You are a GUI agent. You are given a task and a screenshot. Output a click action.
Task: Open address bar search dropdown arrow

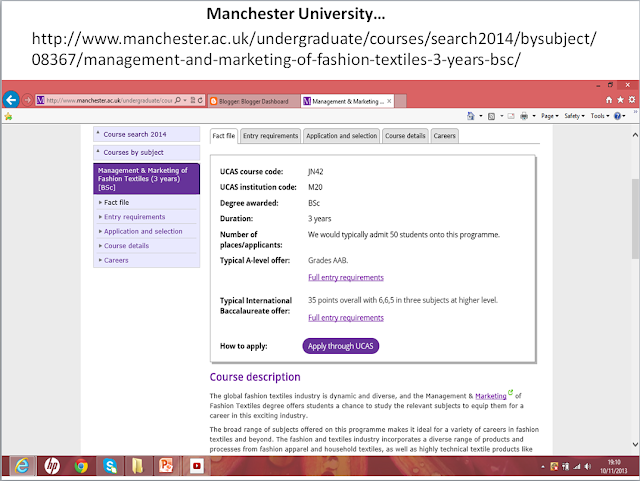(185, 100)
